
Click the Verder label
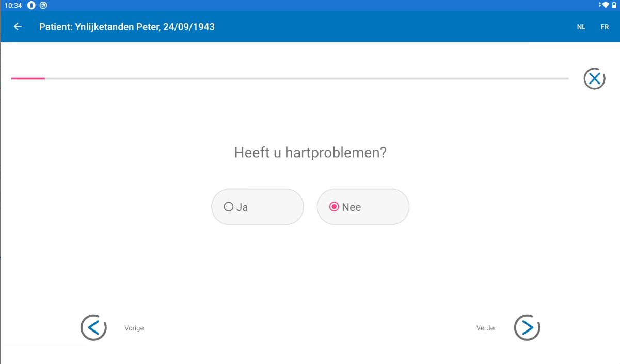486,328
